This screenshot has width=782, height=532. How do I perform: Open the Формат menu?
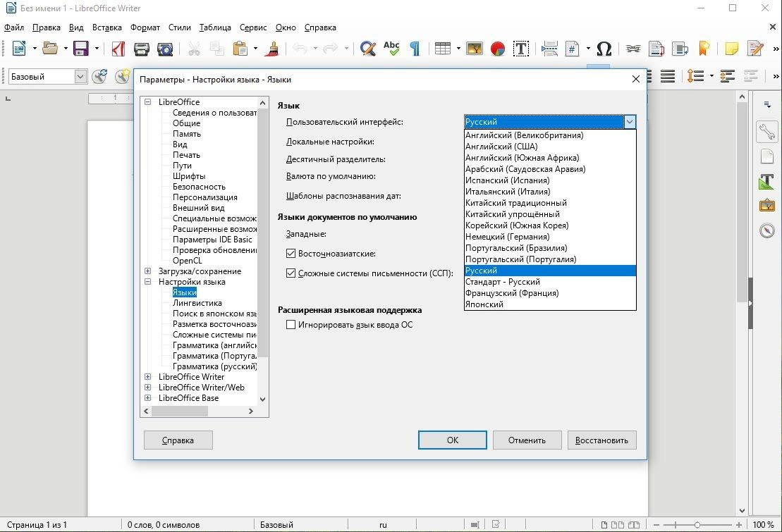(x=145, y=27)
